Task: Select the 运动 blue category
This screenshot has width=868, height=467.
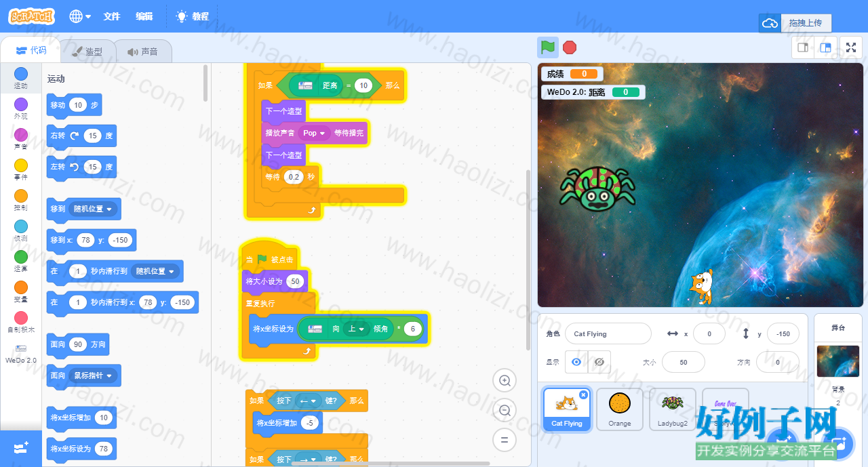Action: click(21, 78)
